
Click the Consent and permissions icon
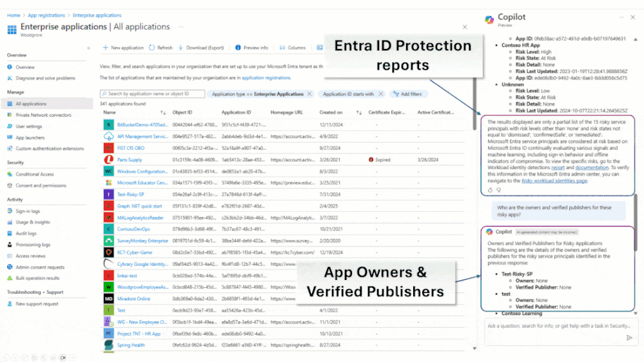point(10,186)
